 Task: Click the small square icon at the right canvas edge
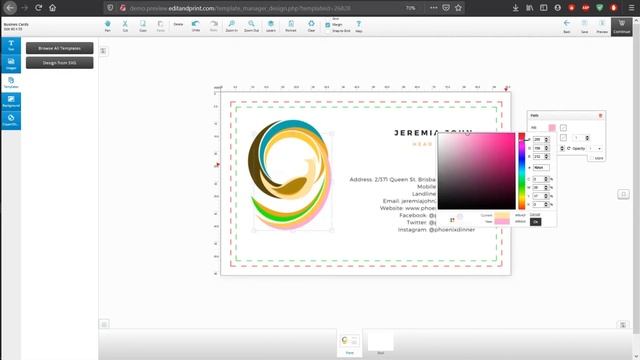click(623, 194)
